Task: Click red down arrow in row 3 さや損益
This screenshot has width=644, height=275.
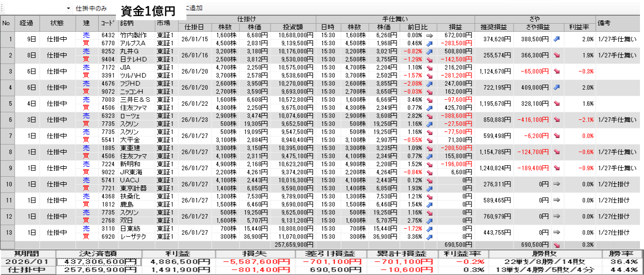Action: pyautogui.click(x=557, y=71)
